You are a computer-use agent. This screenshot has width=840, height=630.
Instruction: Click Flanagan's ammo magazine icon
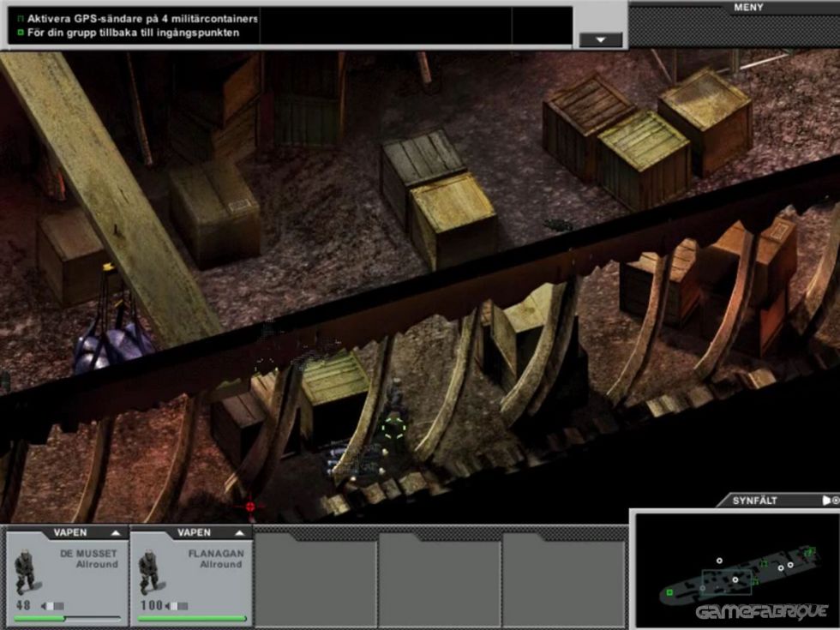click(x=177, y=606)
